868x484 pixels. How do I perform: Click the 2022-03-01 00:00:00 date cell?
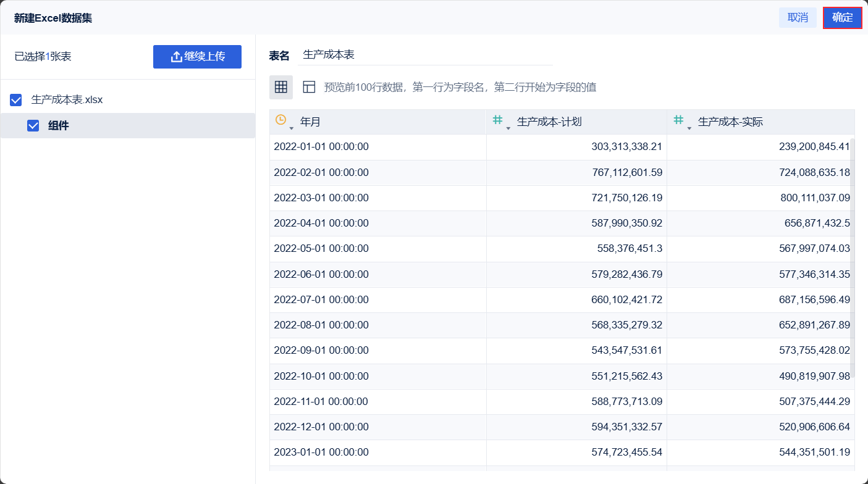tap(378, 198)
